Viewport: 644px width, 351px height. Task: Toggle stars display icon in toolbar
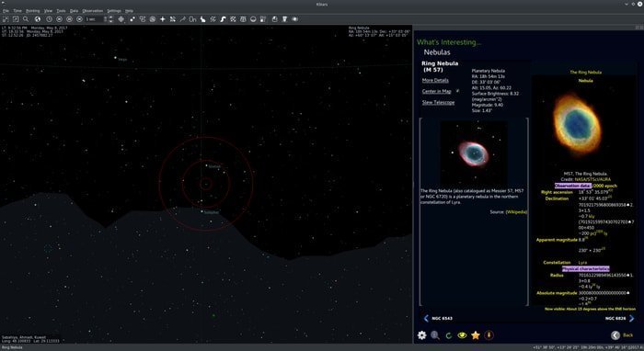[132, 19]
